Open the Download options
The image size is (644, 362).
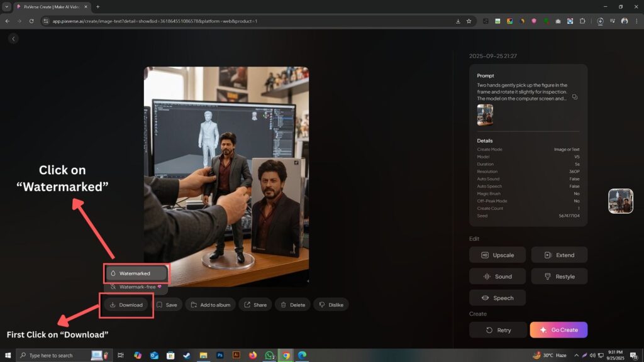tap(126, 305)
